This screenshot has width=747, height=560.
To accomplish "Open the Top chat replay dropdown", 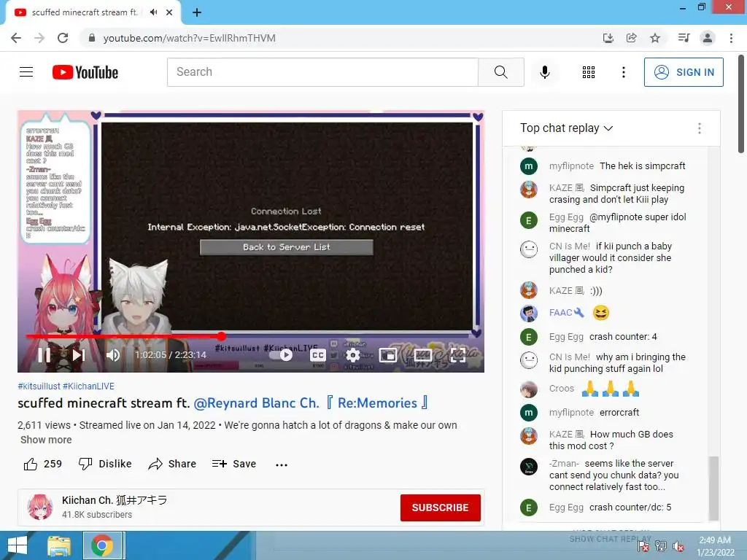I will (566, 128).
